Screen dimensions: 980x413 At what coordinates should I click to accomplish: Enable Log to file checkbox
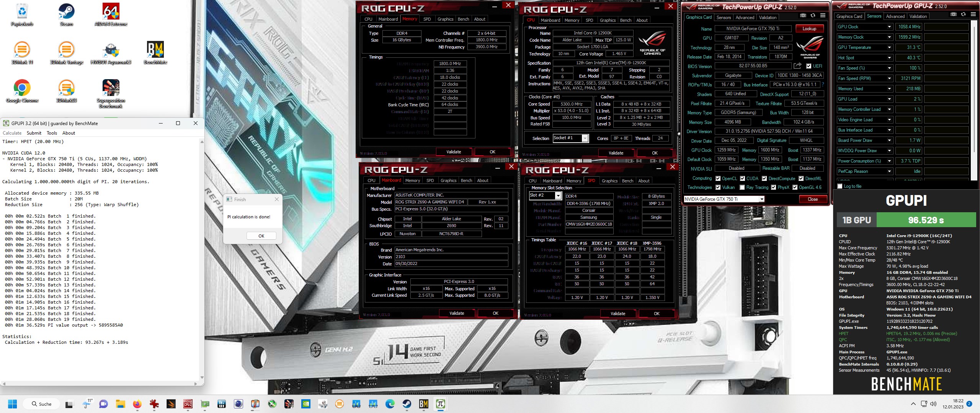pyautogui.click(x=840, y=186)
